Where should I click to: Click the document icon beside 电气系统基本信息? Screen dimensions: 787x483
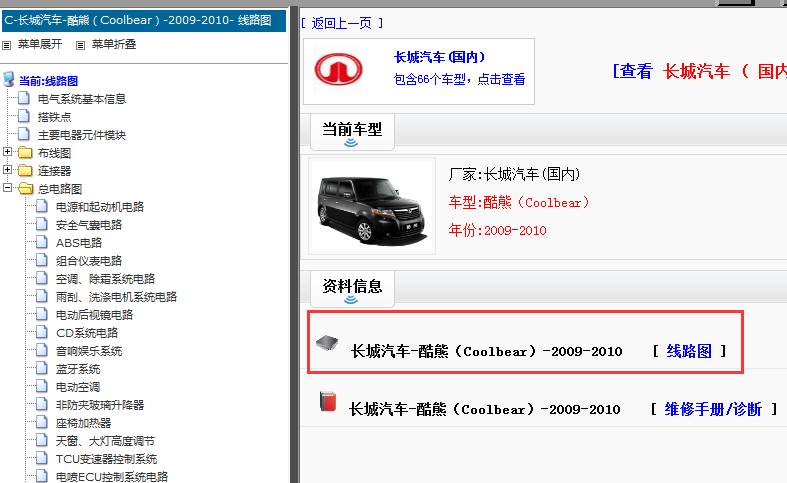[x=24, y=98]
